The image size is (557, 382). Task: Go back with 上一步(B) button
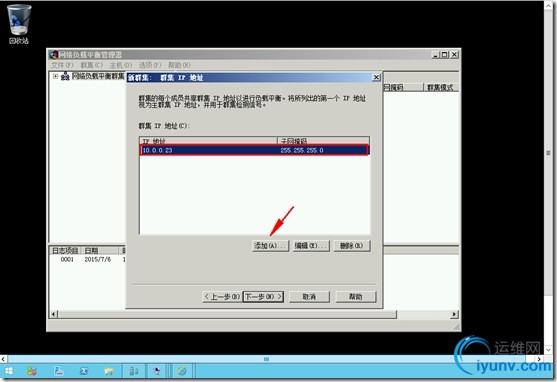click(222, 297)
